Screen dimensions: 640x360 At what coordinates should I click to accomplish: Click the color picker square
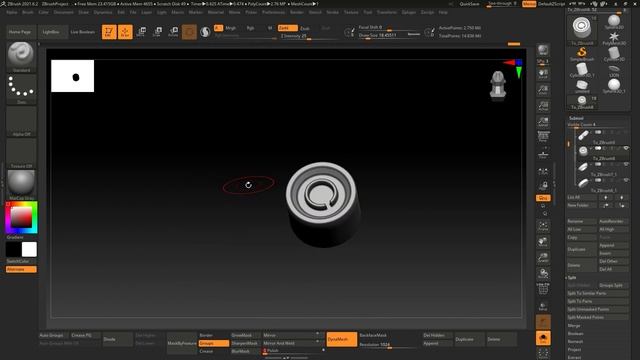click(x=21, y=217)
